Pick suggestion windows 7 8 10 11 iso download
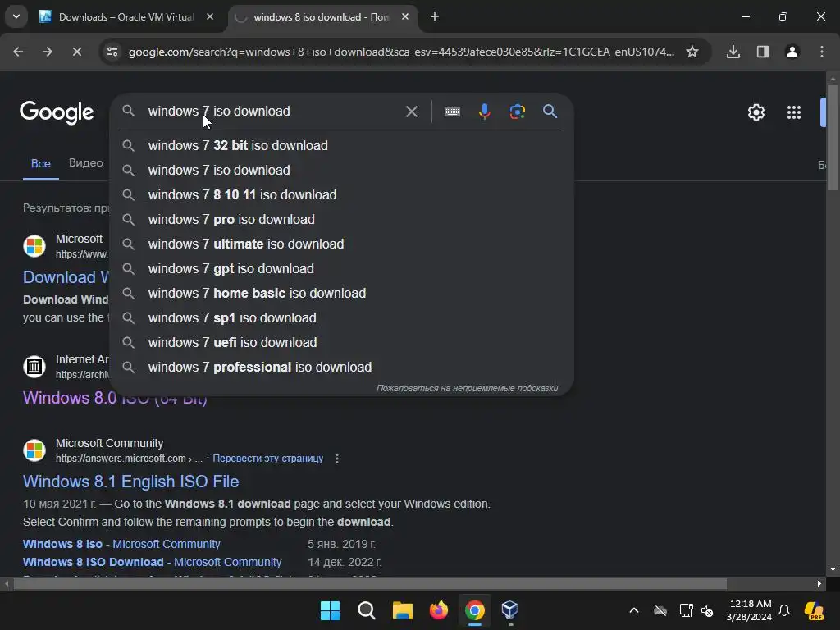This screenshot has height=630, width=840. [x=342, y=195]
